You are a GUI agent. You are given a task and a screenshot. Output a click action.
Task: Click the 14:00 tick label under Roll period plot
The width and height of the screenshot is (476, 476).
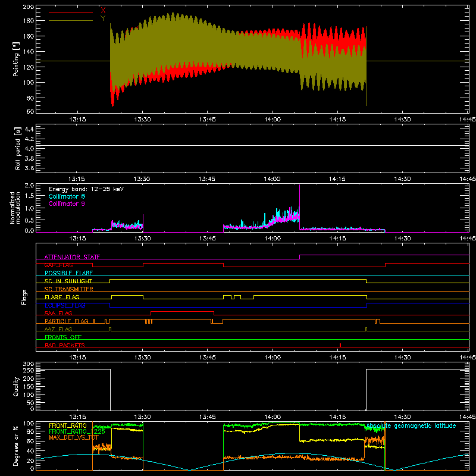pyautogui.click(x=272, y=179)
